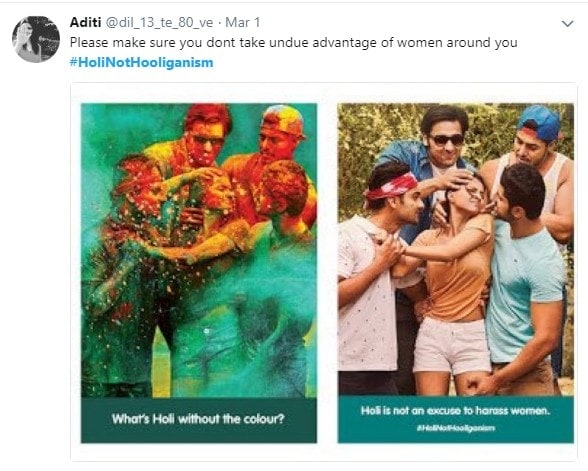The width and height of the screenshot is (588, 471).
Task: Click the small hashtag on the right poster
Action: point(456,428)
